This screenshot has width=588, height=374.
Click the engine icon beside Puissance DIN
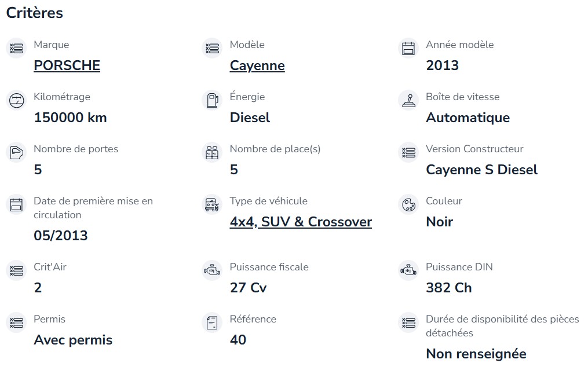[408, 270]
